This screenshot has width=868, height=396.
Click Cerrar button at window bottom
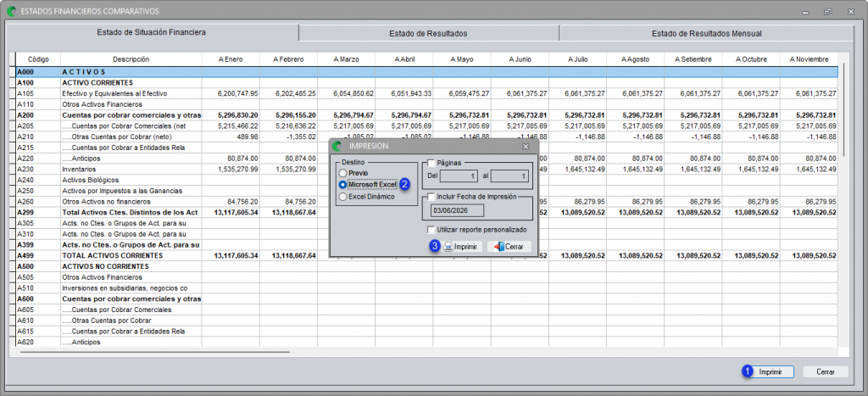pyautogui.click(x=826, y=372)
